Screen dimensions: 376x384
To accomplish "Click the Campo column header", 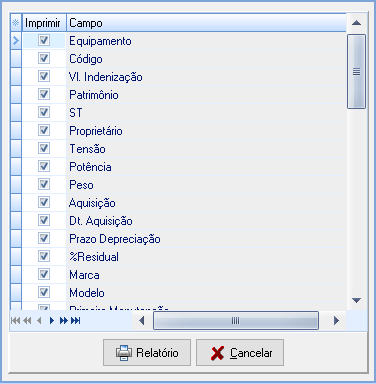I will (207, 23).
